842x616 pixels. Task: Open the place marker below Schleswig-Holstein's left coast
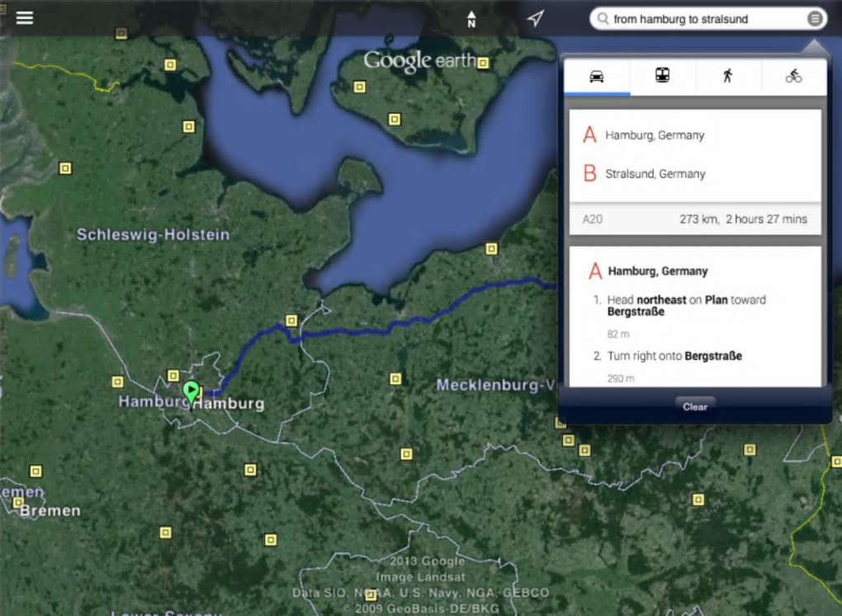point(65,168)
